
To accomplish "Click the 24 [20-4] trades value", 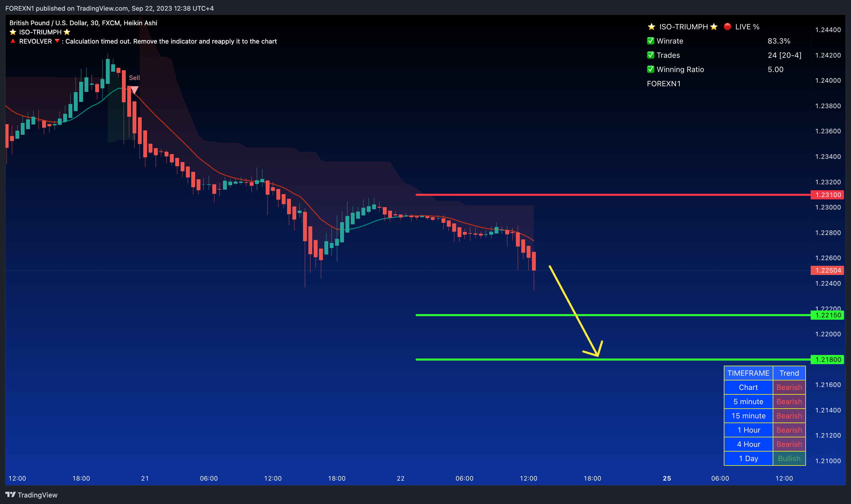I will coord(784,55).
